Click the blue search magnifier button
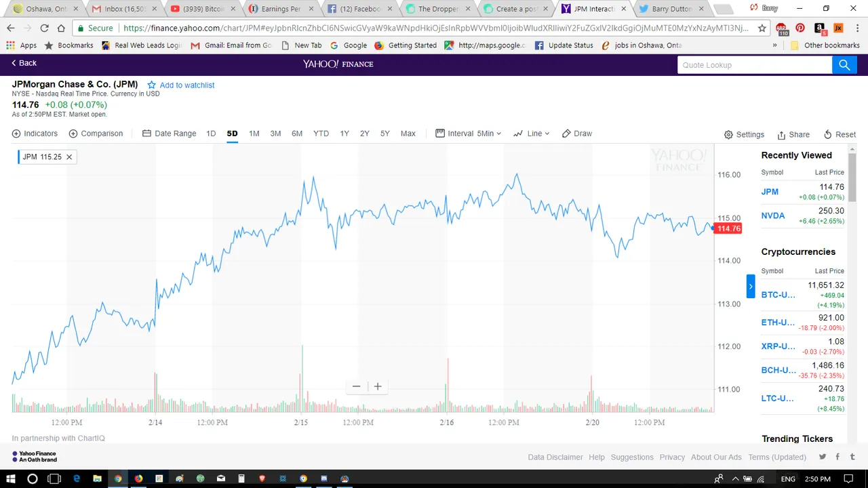Viewport: 868px width, 488px height. (x=844, y=65)
